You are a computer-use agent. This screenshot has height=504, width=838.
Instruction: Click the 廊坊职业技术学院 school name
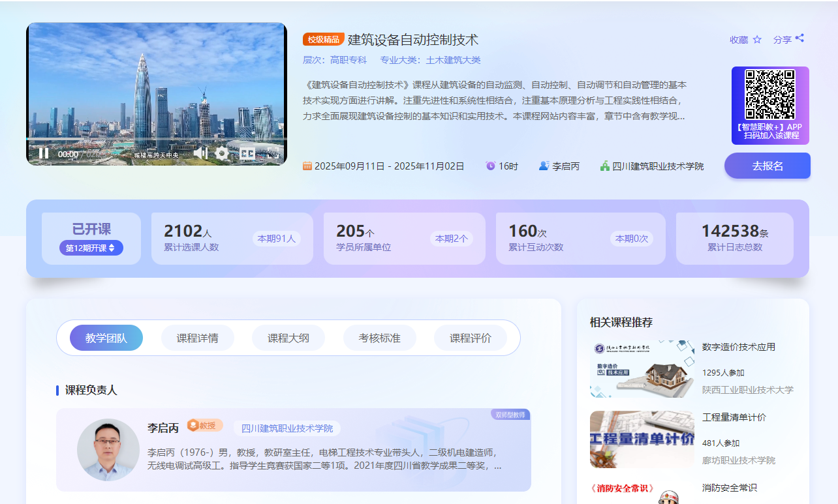point(739,460)
